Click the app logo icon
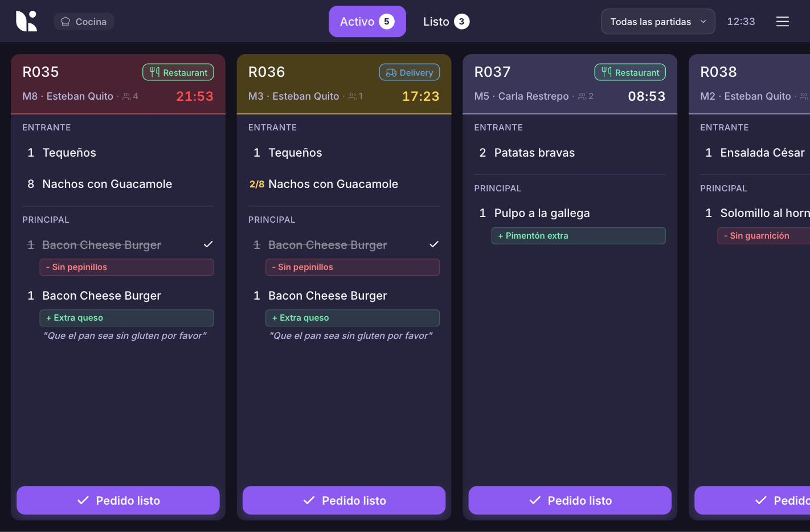This screenshot has width=810, height=532. tap(26, 21)
